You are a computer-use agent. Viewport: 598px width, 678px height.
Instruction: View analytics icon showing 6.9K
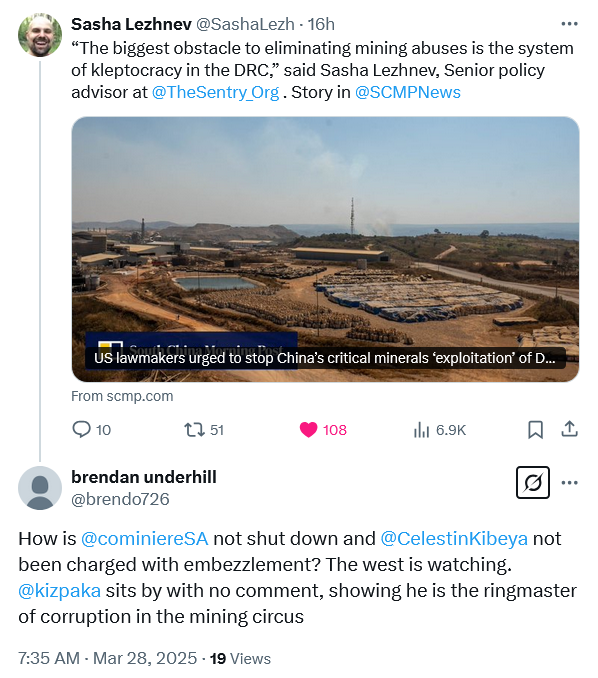point(421,430)
